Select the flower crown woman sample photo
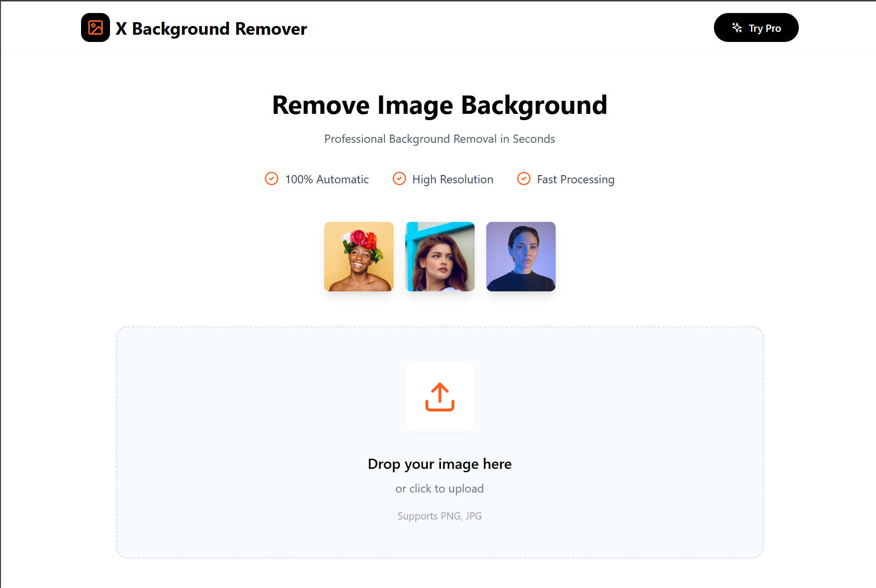 (359, 257)
